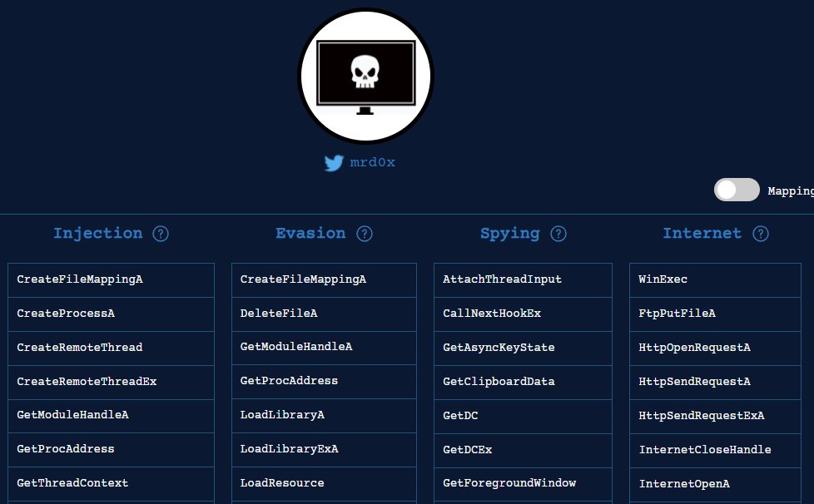814x504 pixels.
Task: Open GetDCEx entry
Action: 523,451
